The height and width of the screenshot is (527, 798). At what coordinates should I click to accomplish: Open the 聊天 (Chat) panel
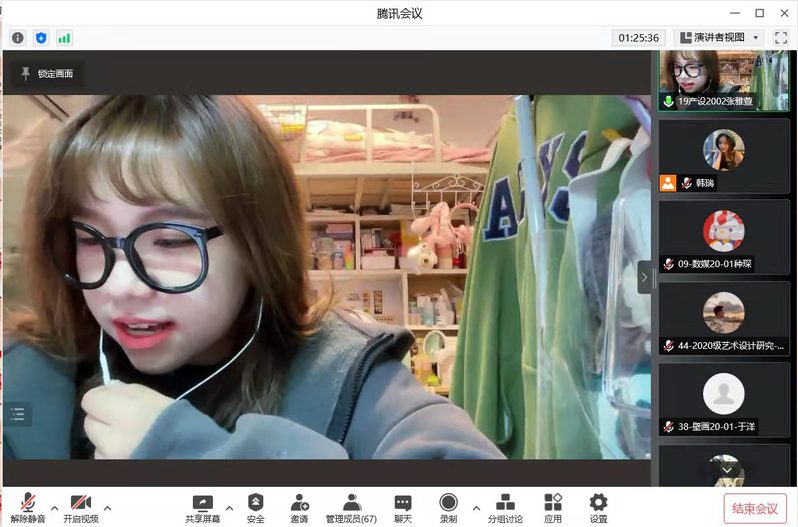tap(402, 508)
